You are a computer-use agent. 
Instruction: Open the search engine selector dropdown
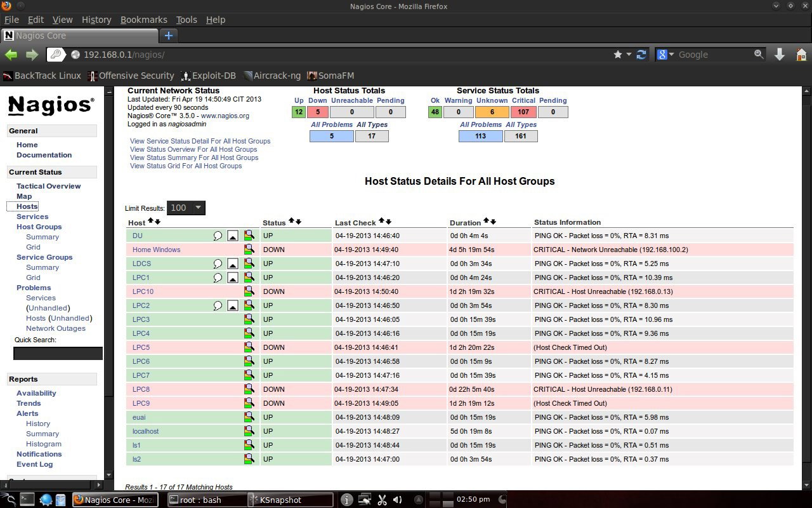pos(666,55)
